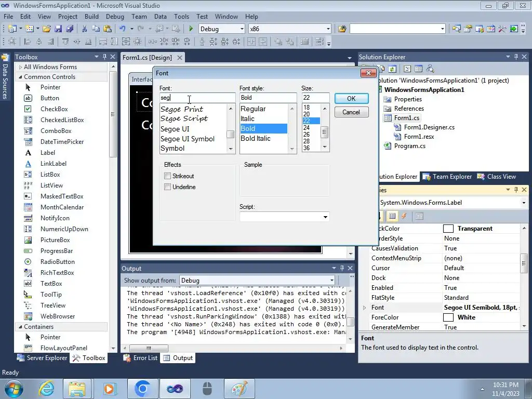Select the Button control in Toolbox

pos(49,98)
